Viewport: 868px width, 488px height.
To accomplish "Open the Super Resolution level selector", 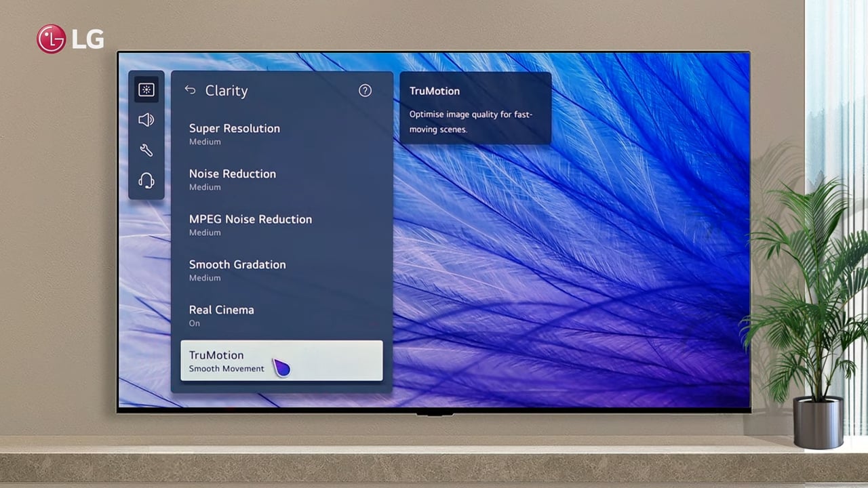I will coord(234,134).
